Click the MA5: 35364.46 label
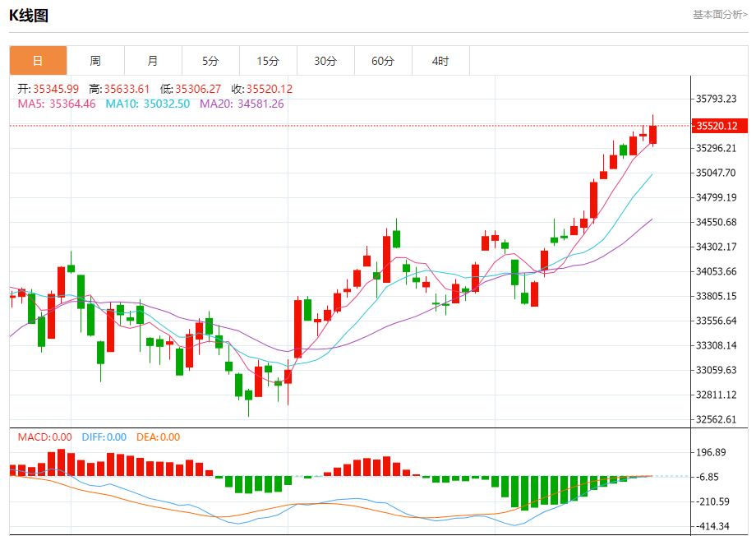The width and height of the screenshot is (756, 536). pos(57,104)
